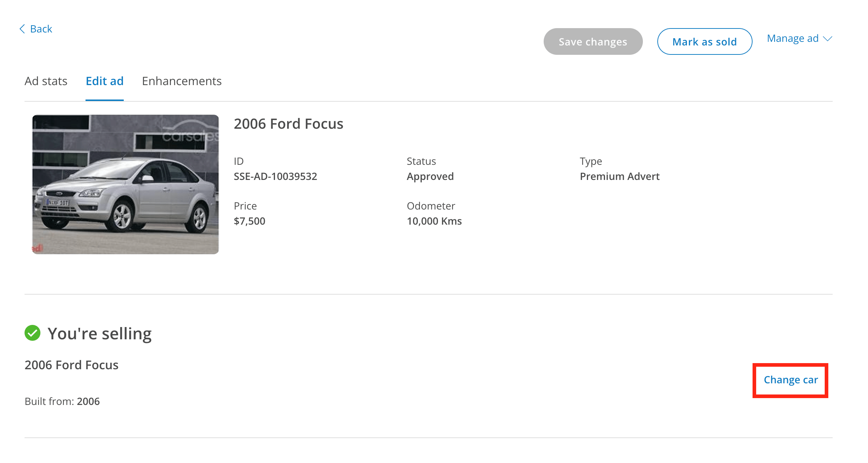Screen dimensions: 868x463
Task: Click the Save changes button
Action: pos(593,41)
